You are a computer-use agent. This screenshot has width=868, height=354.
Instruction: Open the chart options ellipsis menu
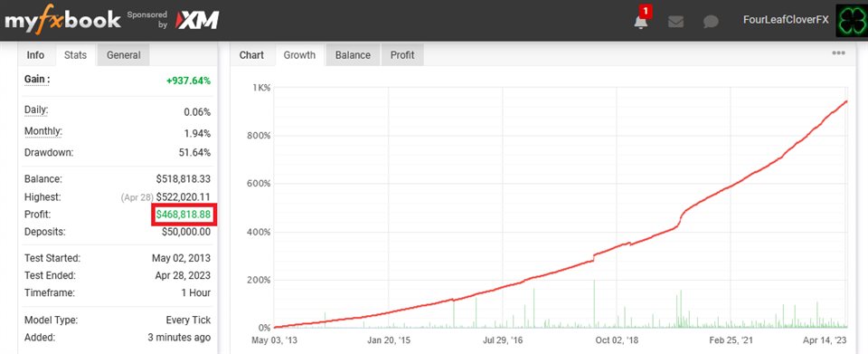[x=838, y=53]
